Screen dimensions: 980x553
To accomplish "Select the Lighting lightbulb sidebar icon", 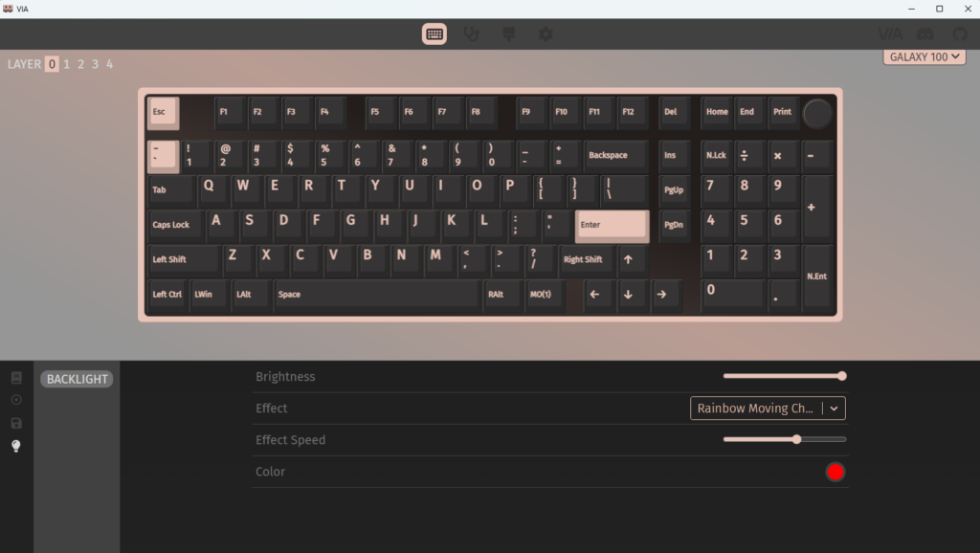I will pos(16,446).
